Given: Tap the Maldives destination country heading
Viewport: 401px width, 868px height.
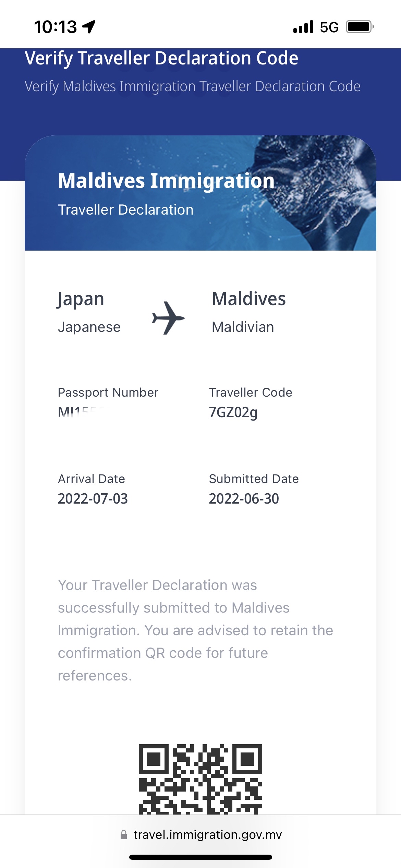Looking at the screenshot, I should pyautogui.click(x=248, y=299).
